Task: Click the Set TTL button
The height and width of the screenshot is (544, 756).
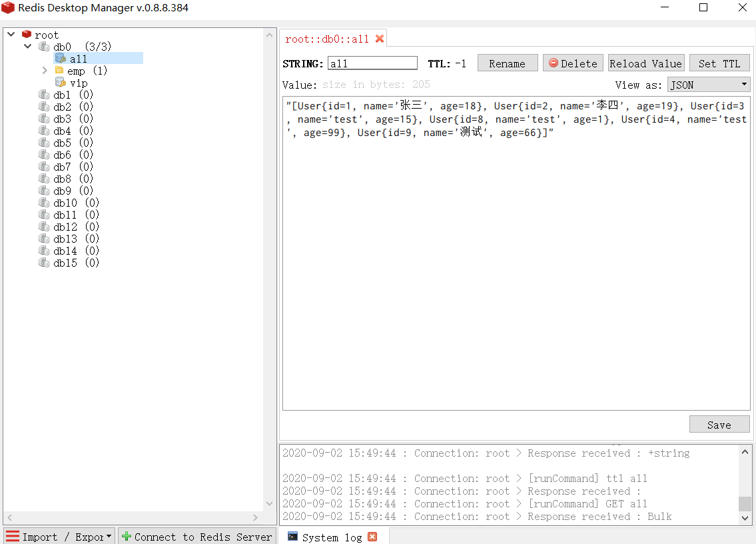Action: [719, 63]
